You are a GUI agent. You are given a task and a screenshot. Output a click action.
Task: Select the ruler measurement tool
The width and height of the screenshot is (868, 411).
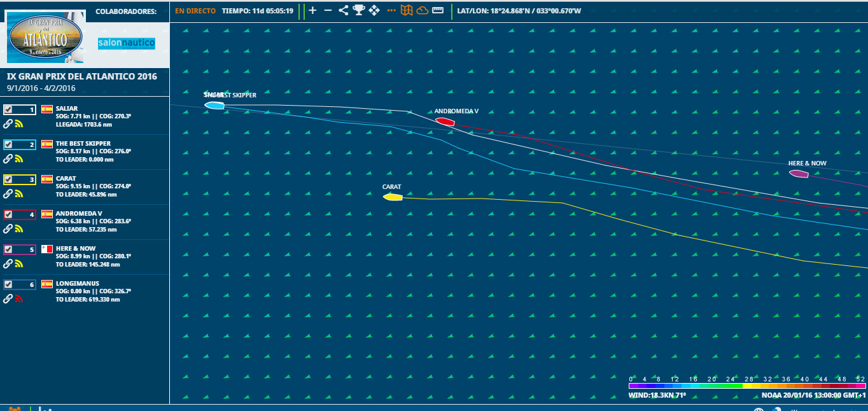click(x=438, y=10)
